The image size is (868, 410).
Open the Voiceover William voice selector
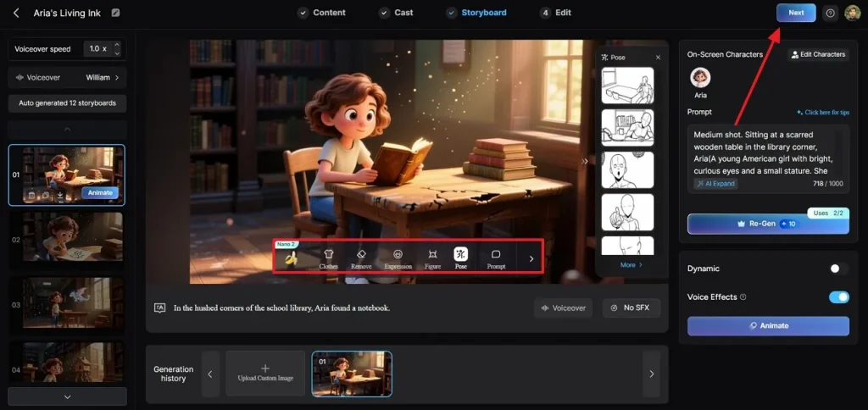pos(67,77)
